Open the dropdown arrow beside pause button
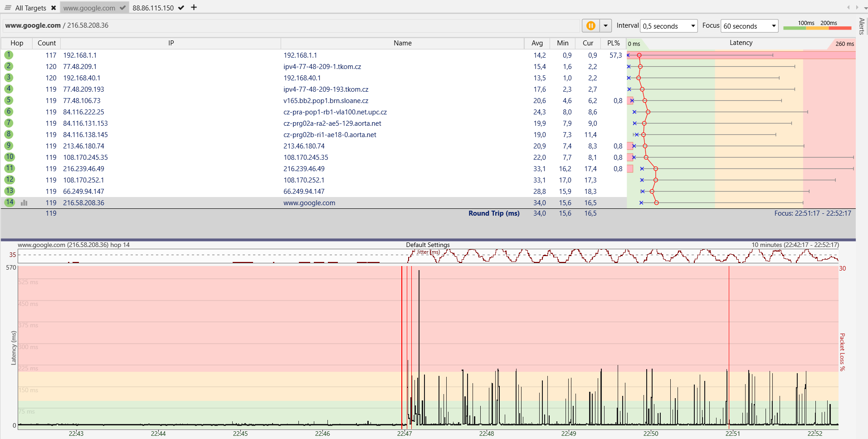This screenshot has height=439, width=868. pos(605,26)
